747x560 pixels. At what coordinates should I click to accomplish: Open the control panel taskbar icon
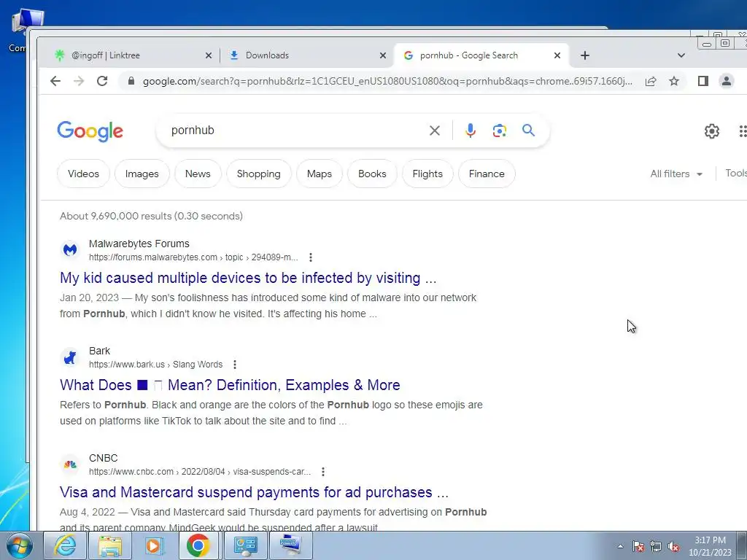coord(245,545)
